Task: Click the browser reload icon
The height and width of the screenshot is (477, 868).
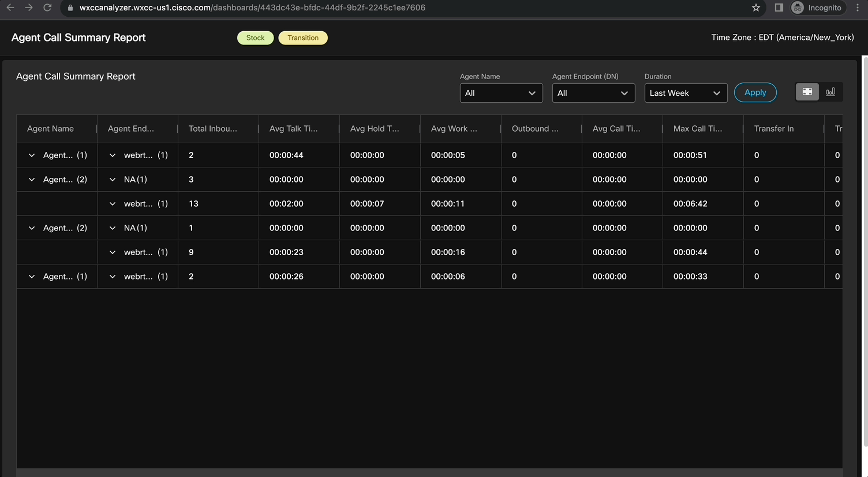Action: (x=47, y=8)
